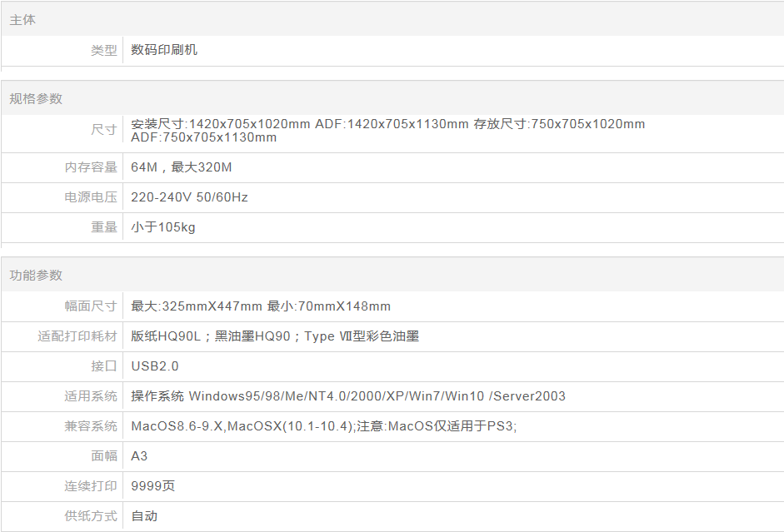Viewport: 784px width, 532px height.
Task: Click the 小于105kg weight value
Action: coord(163,227)
